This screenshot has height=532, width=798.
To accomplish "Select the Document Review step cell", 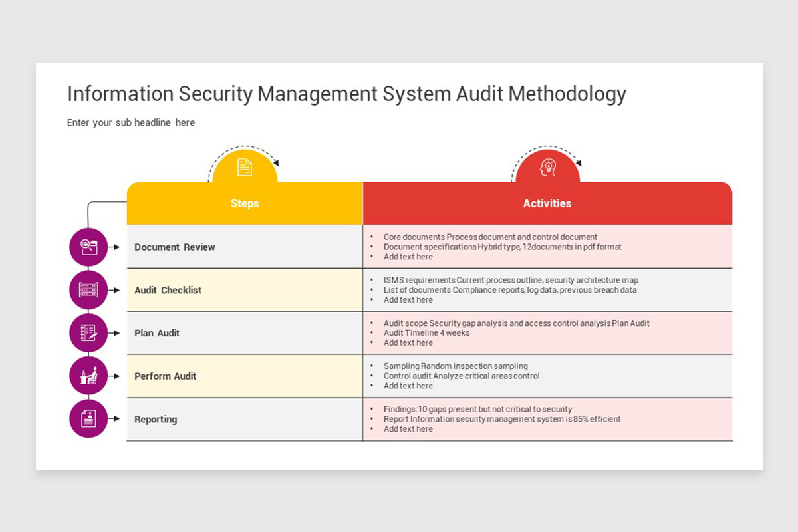I will coord(245,247).
